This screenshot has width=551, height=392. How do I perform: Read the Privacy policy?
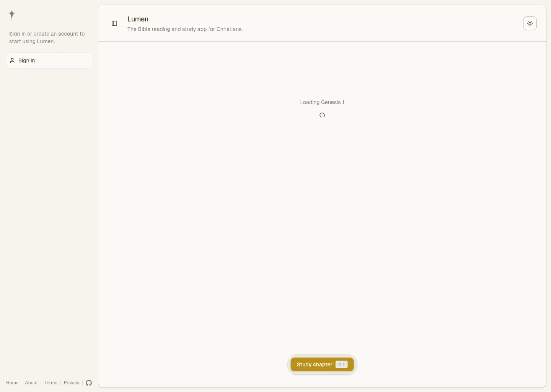pyautogui.click(x=72, y=383)
